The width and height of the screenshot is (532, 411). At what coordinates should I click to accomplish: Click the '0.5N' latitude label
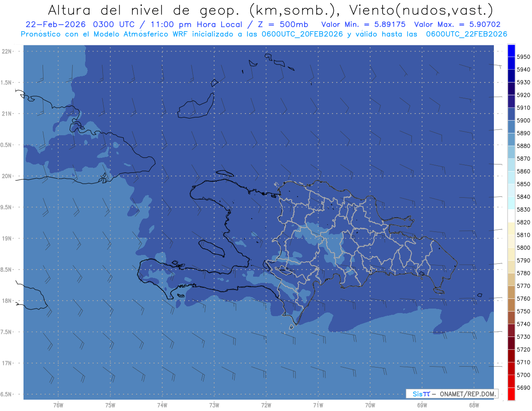[x=6, y=145]
